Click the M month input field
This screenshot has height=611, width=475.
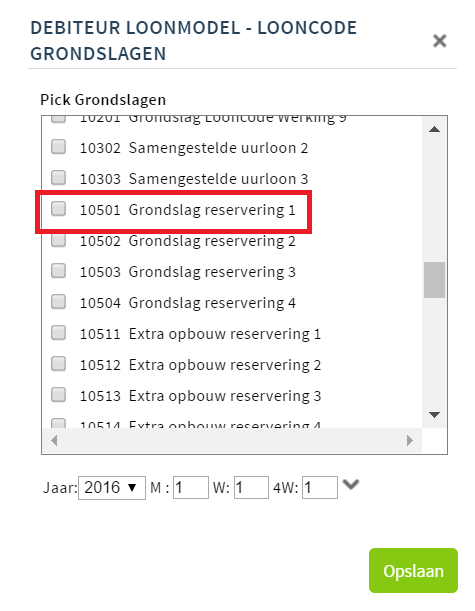191,487
